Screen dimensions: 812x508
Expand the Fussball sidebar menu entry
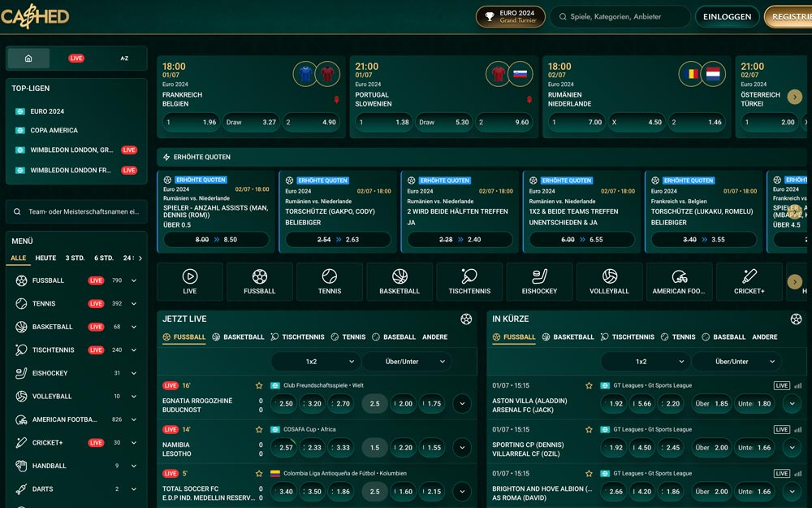tap(134, 281)
